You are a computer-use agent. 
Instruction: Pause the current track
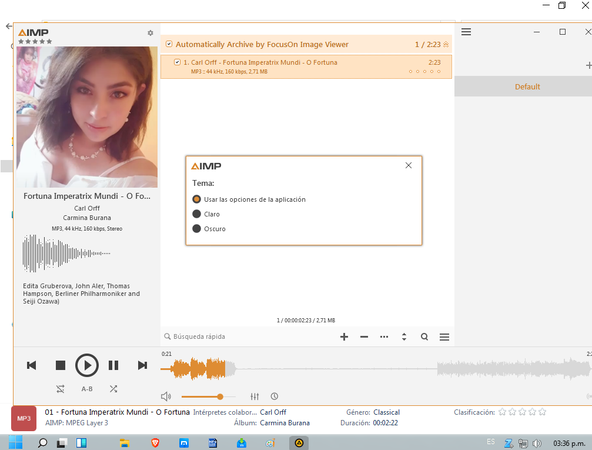[x=113, y=365]
